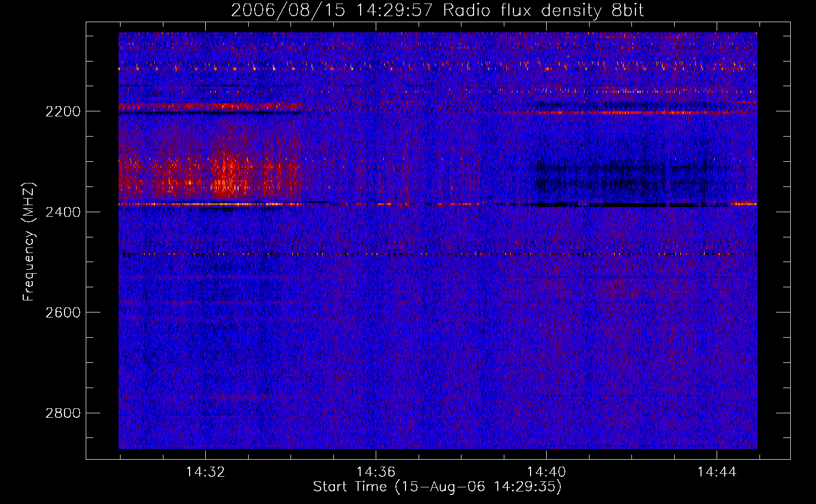Viewport: 816px width, 504px height.
Task: Click the 14:44 time tick label
Action: point(717,472)
